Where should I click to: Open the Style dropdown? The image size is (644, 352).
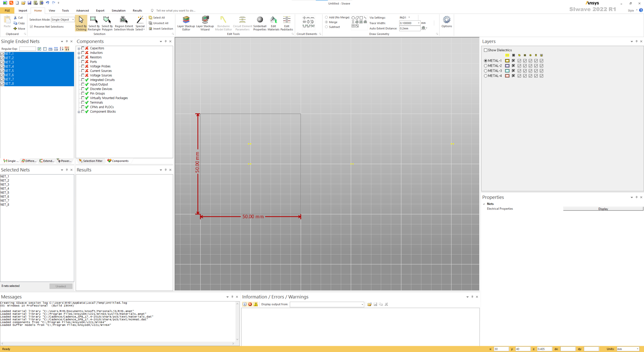tap(632, 11)
